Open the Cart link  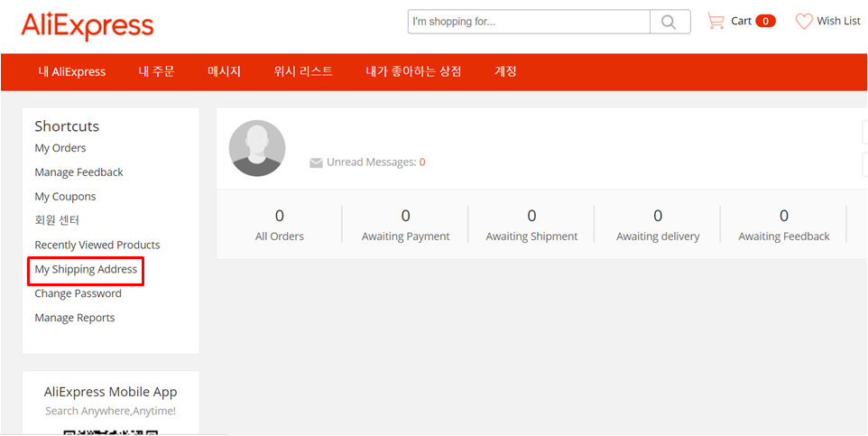click(x=742, y=21)
